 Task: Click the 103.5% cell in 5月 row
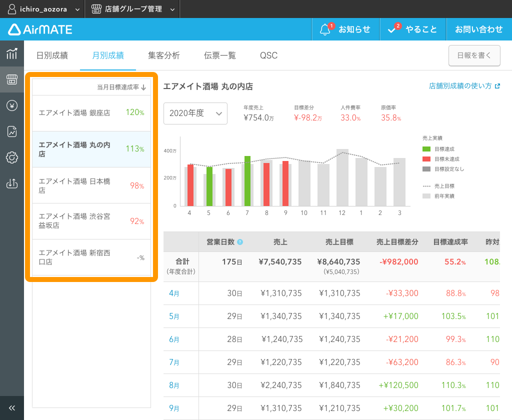click(453, 316)
